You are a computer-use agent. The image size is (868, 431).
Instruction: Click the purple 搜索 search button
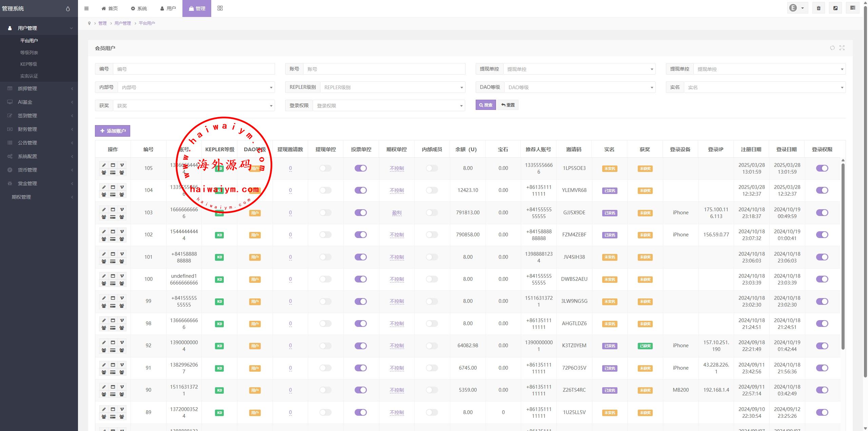486,105
